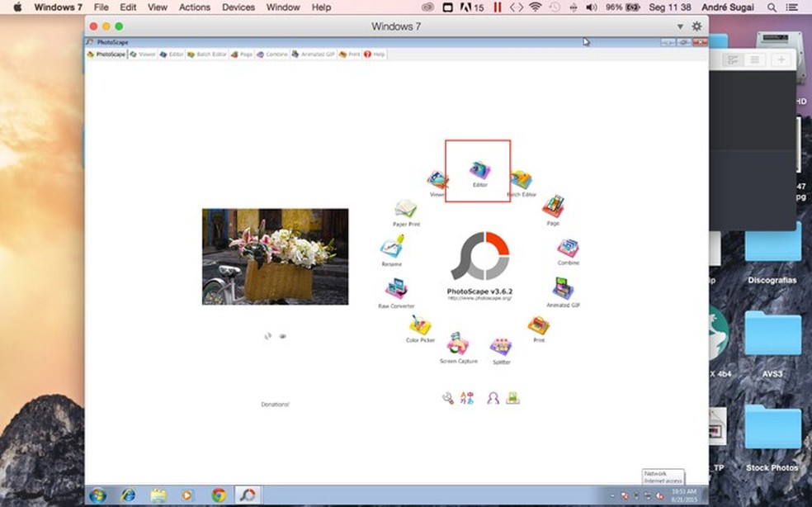This screenshot has height=507, width=812.
Task: Open the File menu in the Mac menu bar
Action: (101, 7)
